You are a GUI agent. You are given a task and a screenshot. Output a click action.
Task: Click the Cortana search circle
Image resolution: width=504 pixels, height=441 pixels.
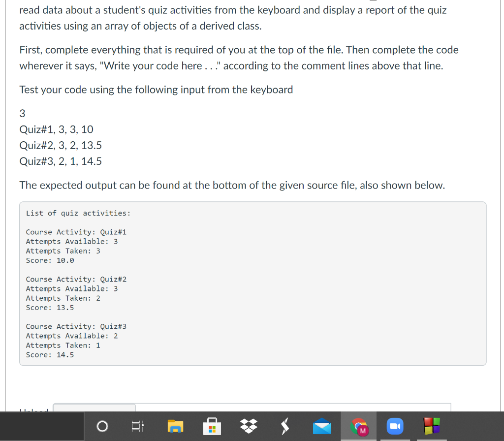pos(102,426)
